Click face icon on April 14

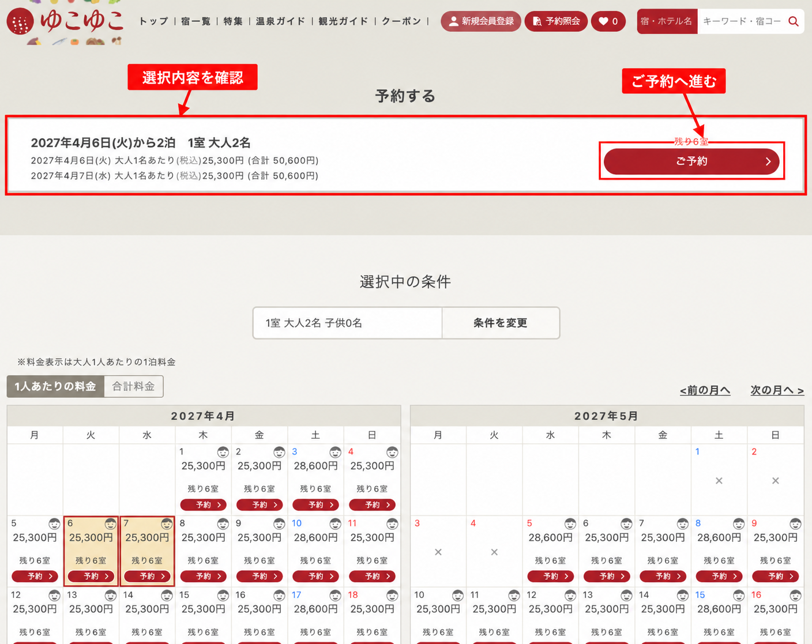(167, 595)
